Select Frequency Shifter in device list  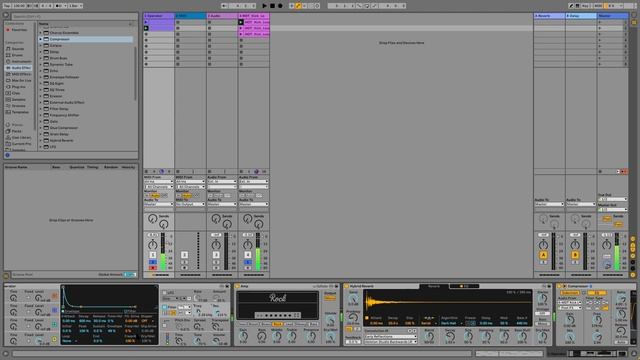tap(64, 115)
